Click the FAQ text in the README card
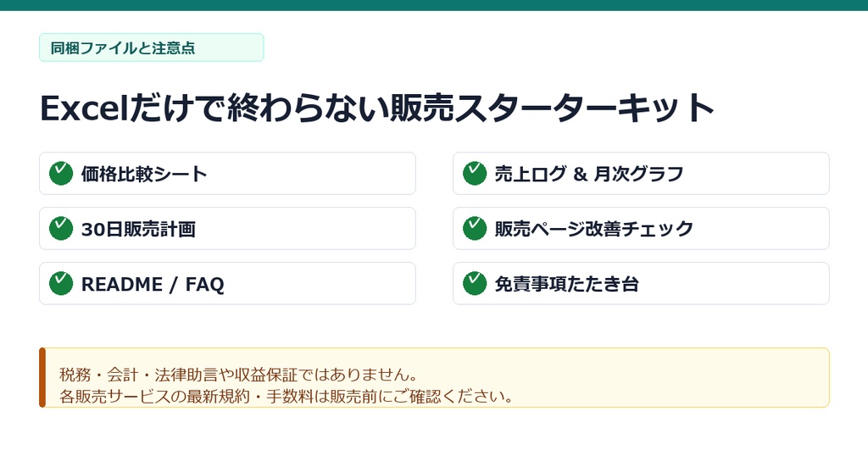The image size is (868, 456). 204,285
